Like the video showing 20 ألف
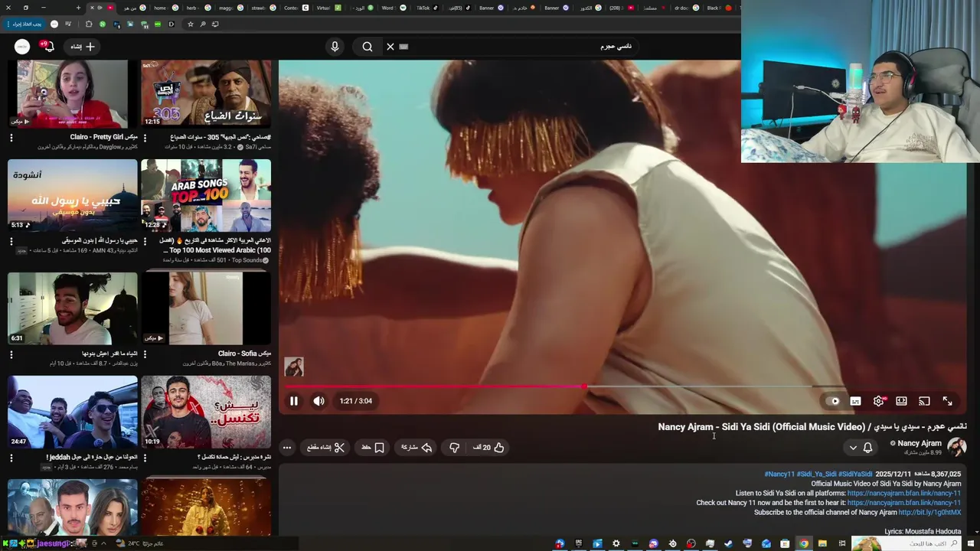Image resolution: width=980 pixels, height=551 pixels. pyautogui.click(x=488, y=448)
